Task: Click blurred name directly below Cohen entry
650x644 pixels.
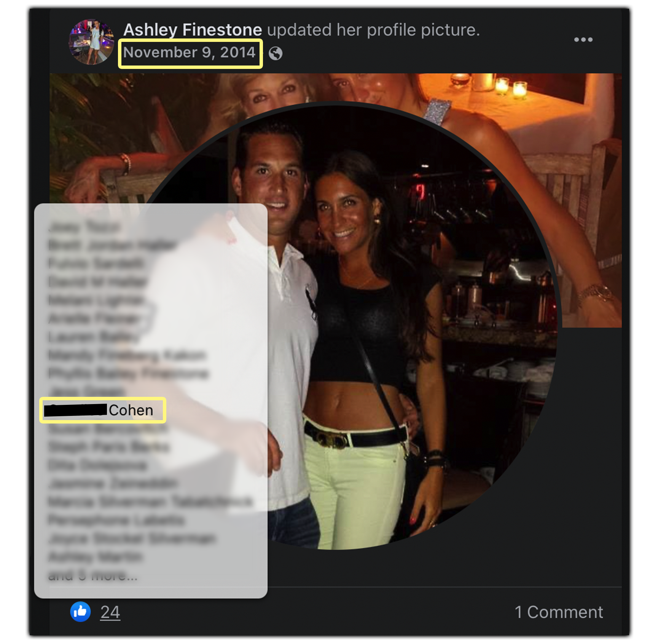Action: [x=108, y=429]
